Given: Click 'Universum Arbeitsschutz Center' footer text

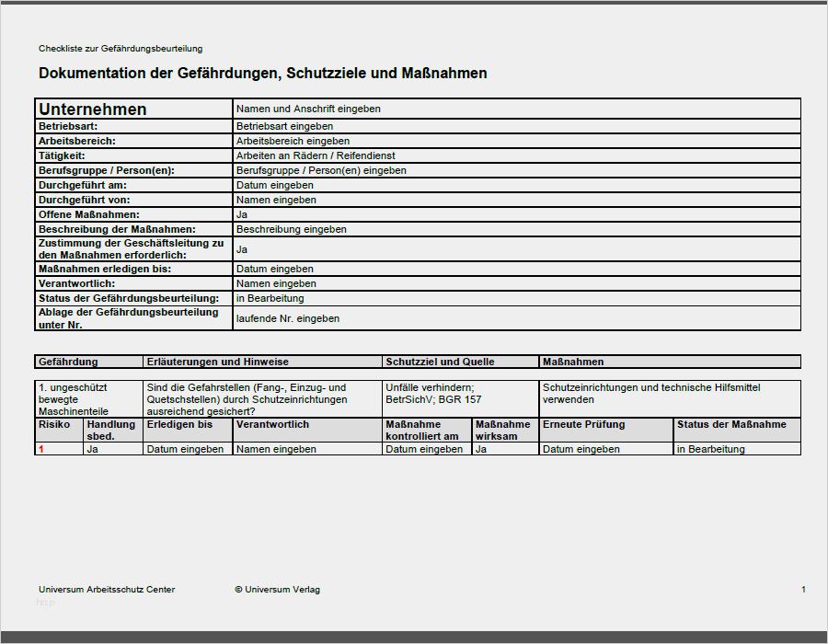Looking at the screenshot, I should [107, 590].
